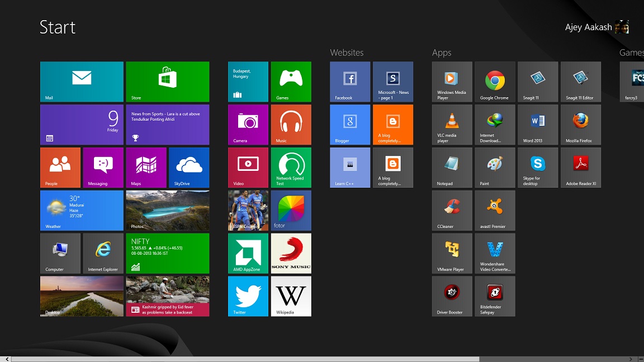Launch the Messaging tile
644x362 pixels.
point(103,168)
